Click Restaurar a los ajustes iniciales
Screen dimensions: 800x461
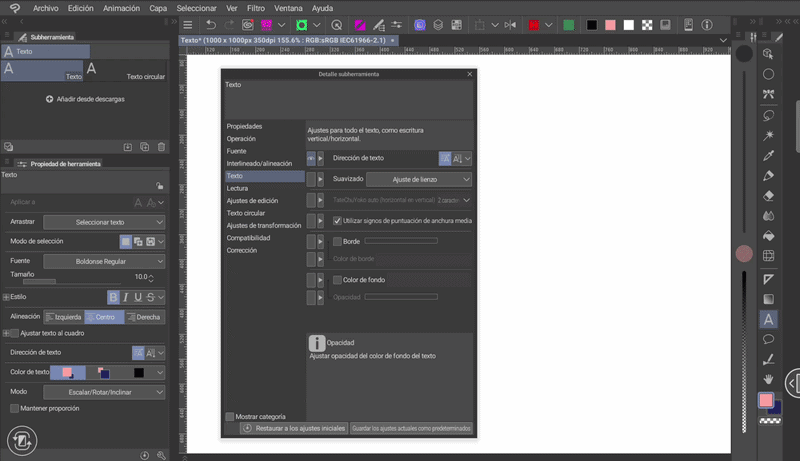click(x=295, y=428)
